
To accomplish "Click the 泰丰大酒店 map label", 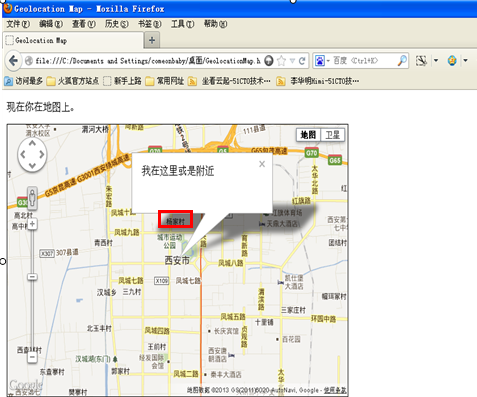I will coord(226,375).
